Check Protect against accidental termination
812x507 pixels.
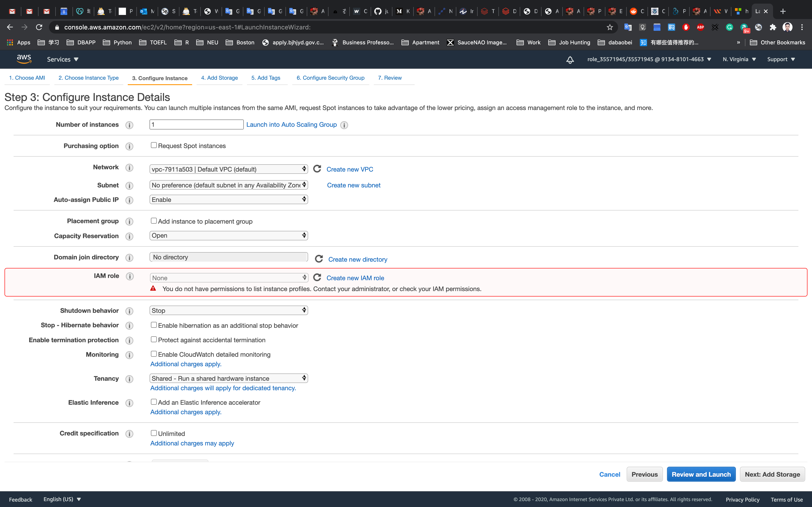click(154, 339)
